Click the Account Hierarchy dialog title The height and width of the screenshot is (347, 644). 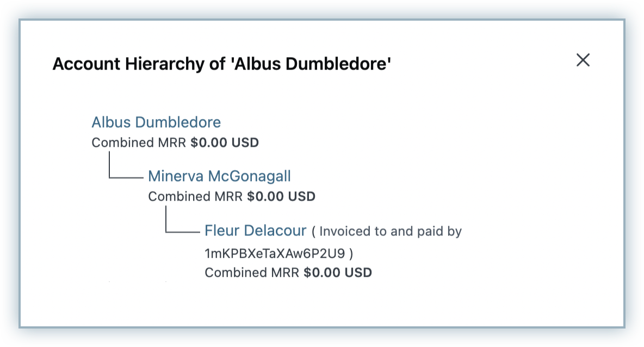[222, 64]
